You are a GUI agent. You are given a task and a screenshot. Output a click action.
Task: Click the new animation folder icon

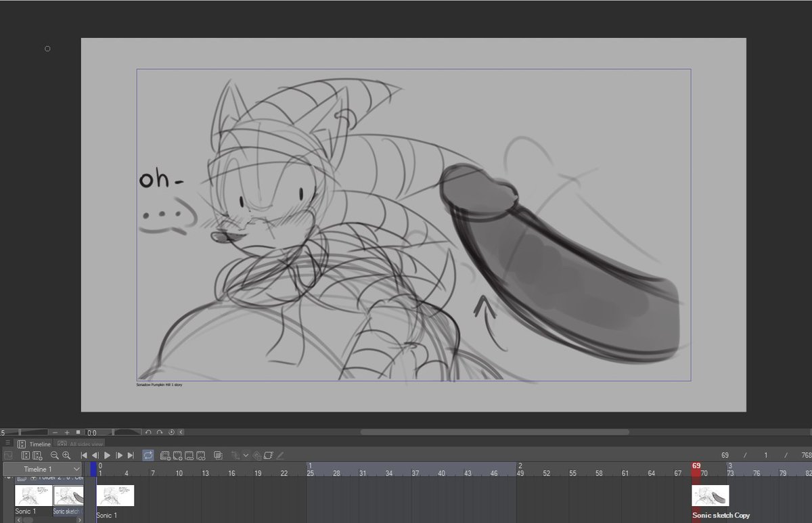(x=166, y=455)
